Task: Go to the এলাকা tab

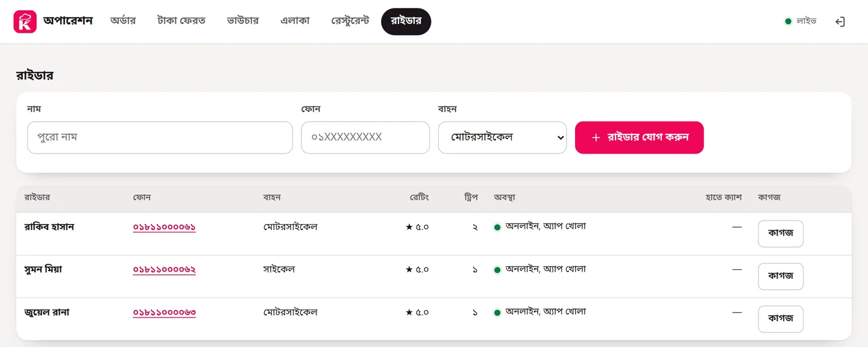Action: [x=295, y=21]
